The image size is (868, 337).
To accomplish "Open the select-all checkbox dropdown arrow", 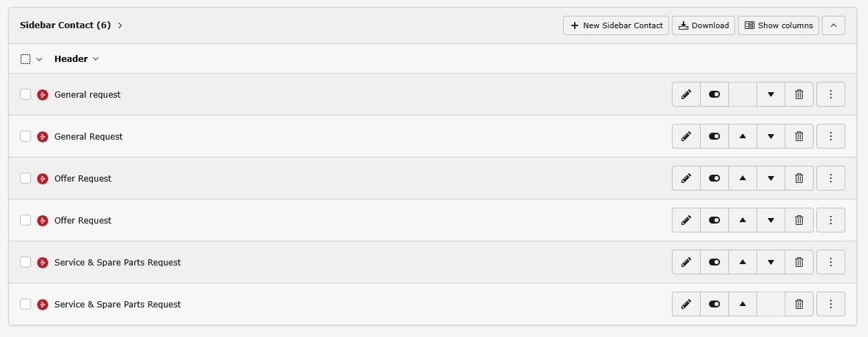I will (x=39, y=59).
